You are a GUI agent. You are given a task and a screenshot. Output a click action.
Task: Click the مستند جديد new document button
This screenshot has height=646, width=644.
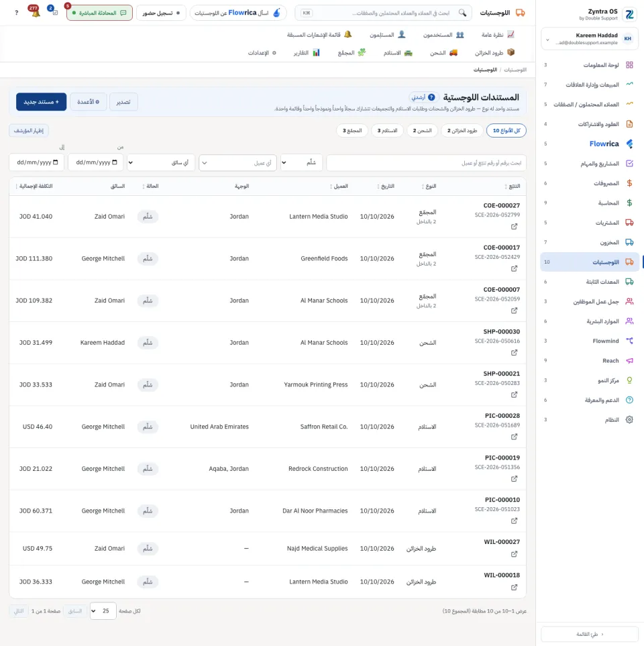pos(41,102)
